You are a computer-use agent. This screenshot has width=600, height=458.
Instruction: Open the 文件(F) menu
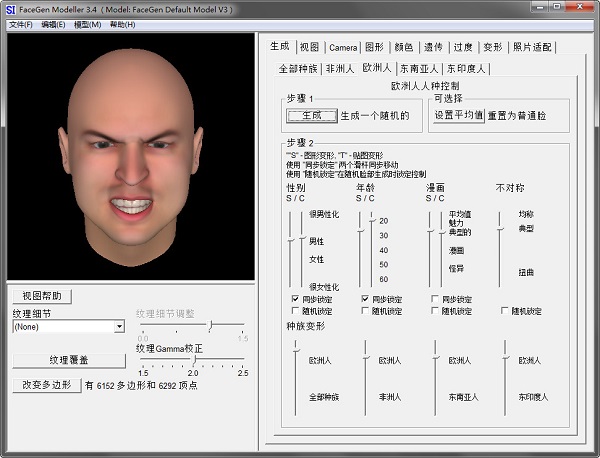[x=20, y=24]
